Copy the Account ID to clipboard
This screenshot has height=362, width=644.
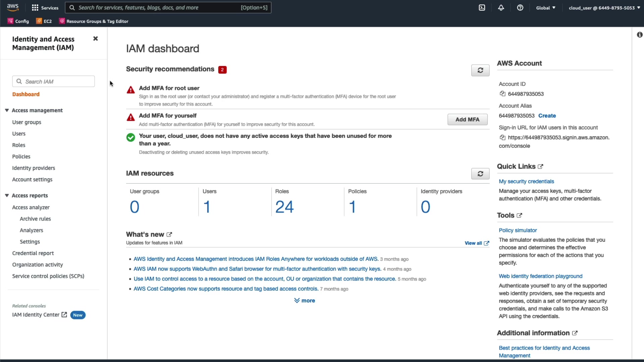tap(502, 94)
